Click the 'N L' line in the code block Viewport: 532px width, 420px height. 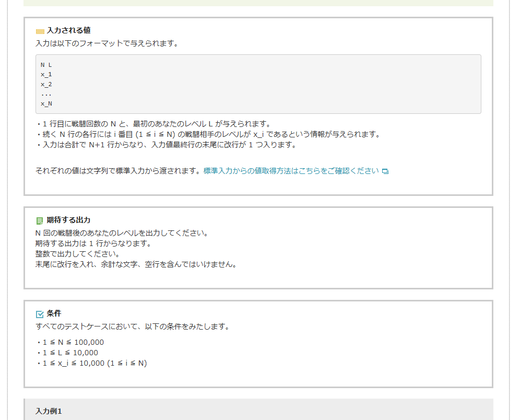click(x=46, y=65)
